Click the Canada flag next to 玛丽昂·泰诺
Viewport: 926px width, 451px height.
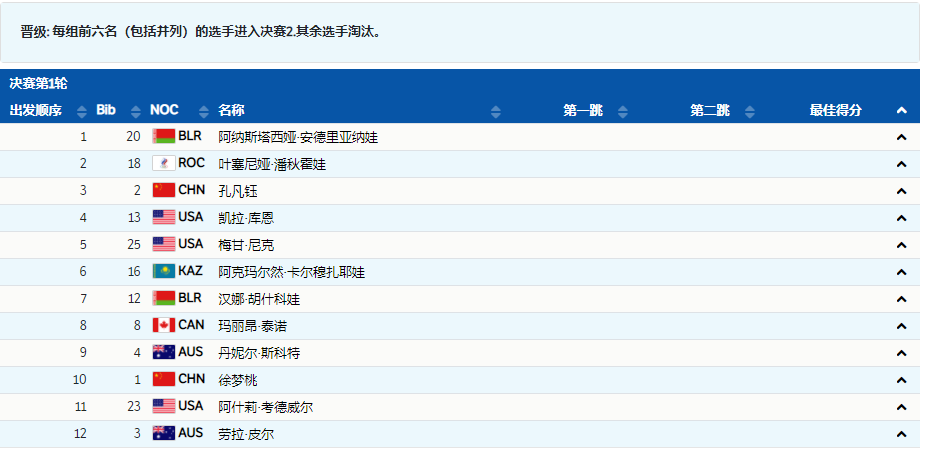[163, 325]
